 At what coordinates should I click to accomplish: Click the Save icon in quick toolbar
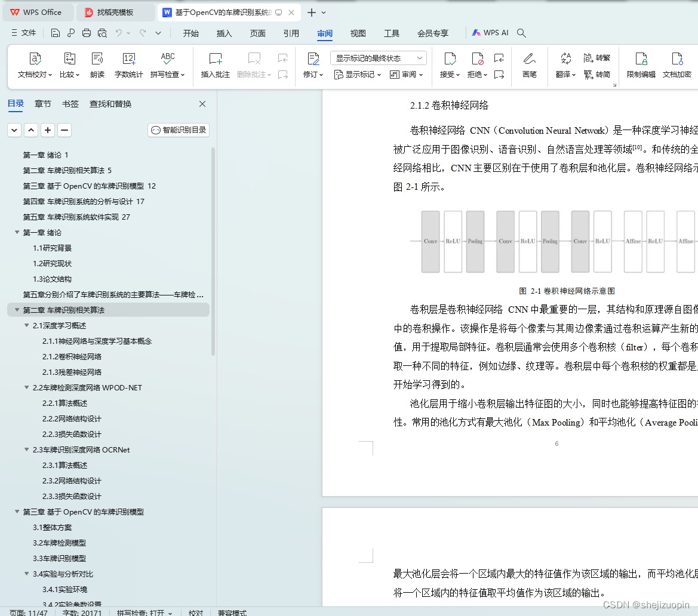[x=55, y=33]
